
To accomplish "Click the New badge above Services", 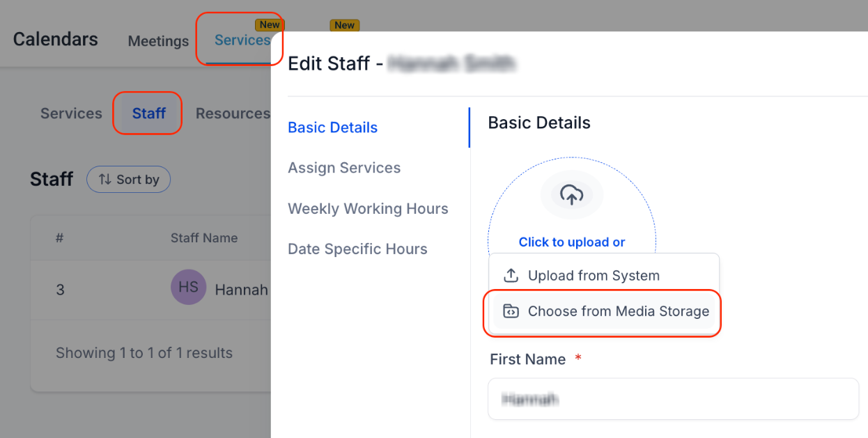I will (270, 24).
